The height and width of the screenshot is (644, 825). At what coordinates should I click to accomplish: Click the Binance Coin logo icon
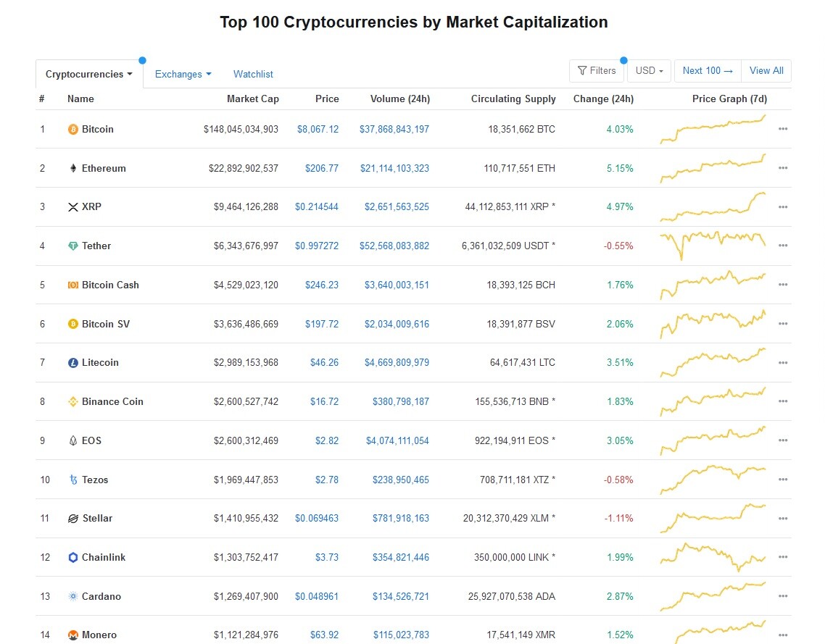click(73, 401)
